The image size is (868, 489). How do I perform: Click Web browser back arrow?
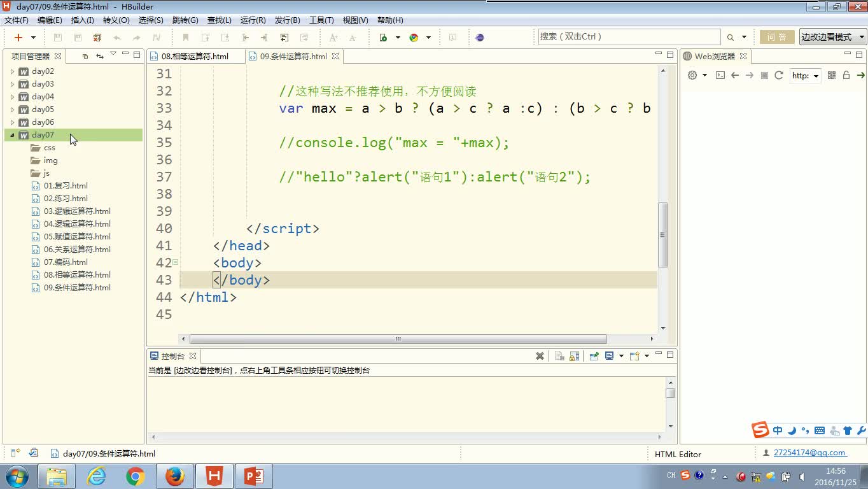tap(735, 75)
